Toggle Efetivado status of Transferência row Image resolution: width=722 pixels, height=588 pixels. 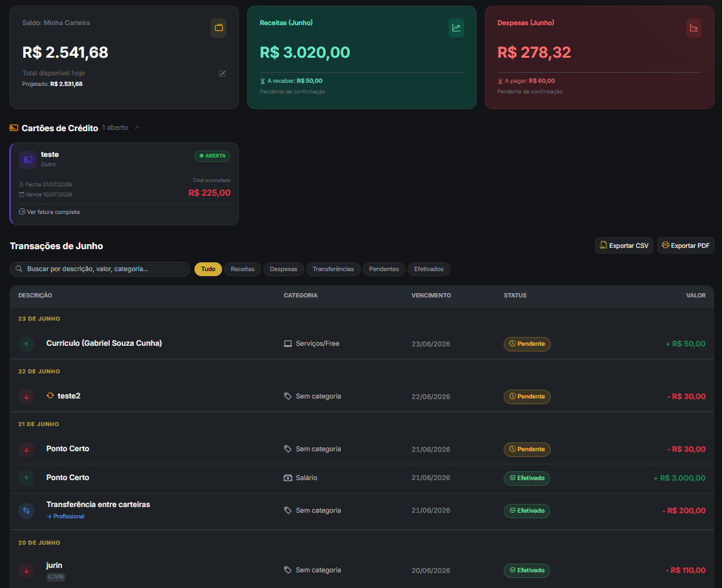tap(527, 511)
